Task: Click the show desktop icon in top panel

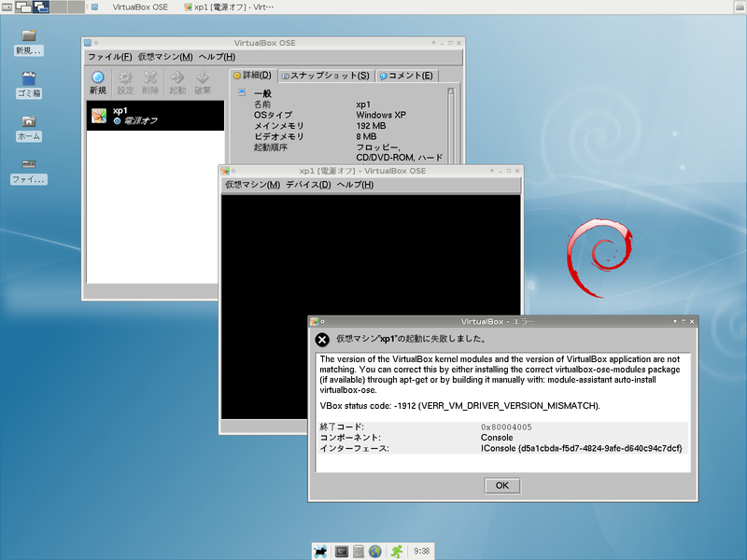Action: pos(7,7)
